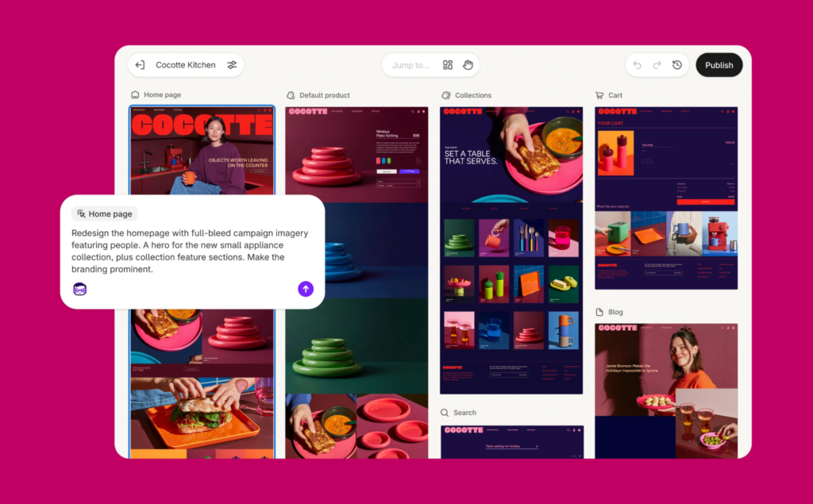
Task: Click the Search magnifier icon
Action: click(445, 413)
